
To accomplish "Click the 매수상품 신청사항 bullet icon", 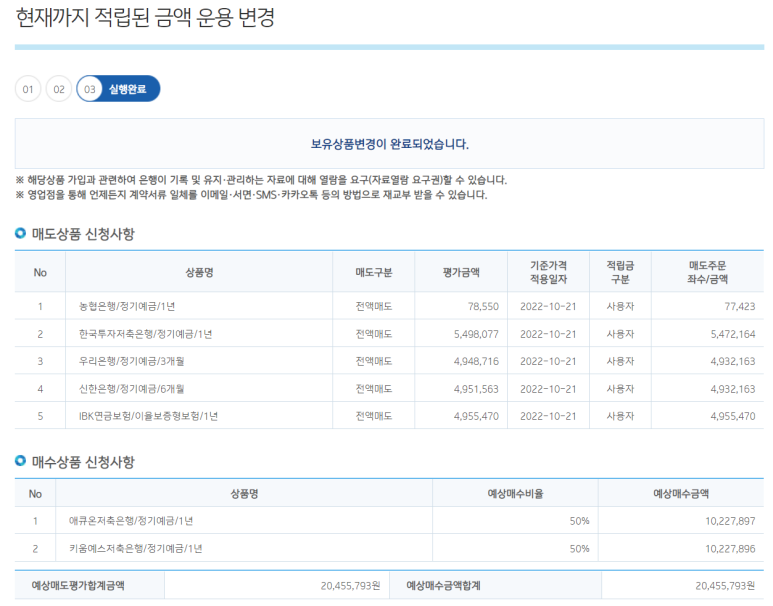I will pos(20,461).
